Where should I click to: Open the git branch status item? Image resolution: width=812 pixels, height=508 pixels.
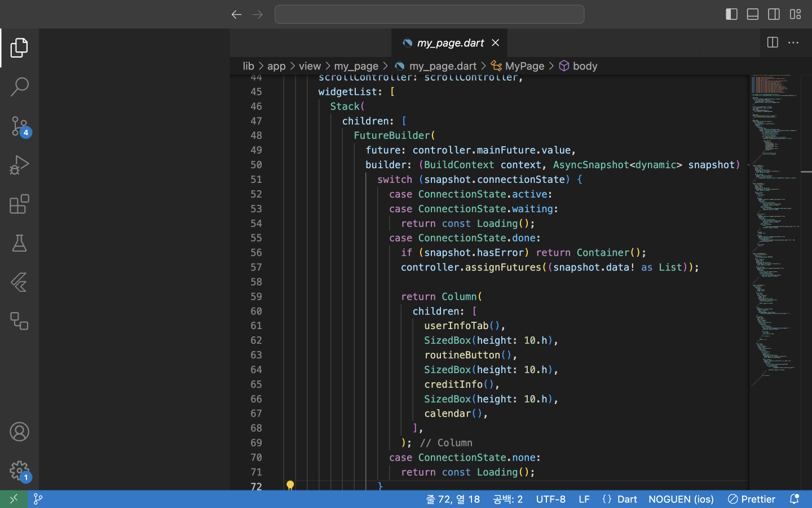pyautogui.click(x=38, y=499)
